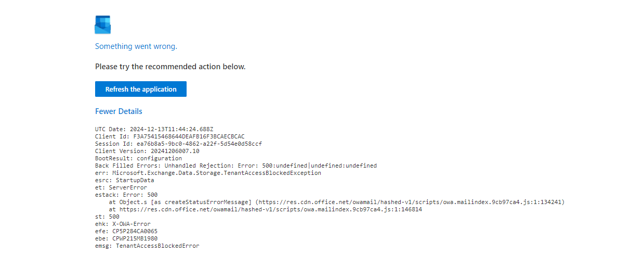Click the UTC Date line
This screenshot has width=644, height=279.
click(154, 129)
